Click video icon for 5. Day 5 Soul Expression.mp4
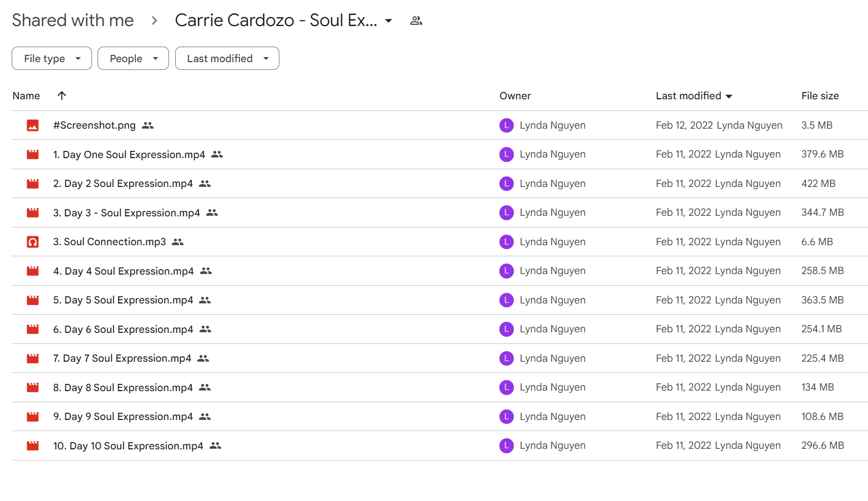Viewport: 868px width, 501px height. pos(33,300)
